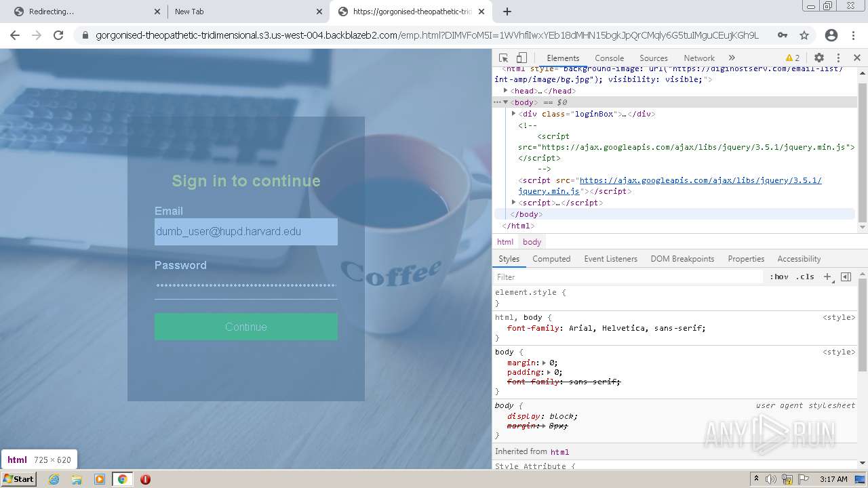Open a new tab with plus button
This screenshot has width=868, height=488.
507,12
